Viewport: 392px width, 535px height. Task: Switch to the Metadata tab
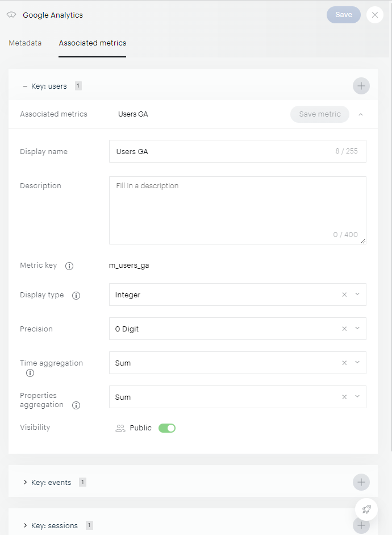[25, 43]
